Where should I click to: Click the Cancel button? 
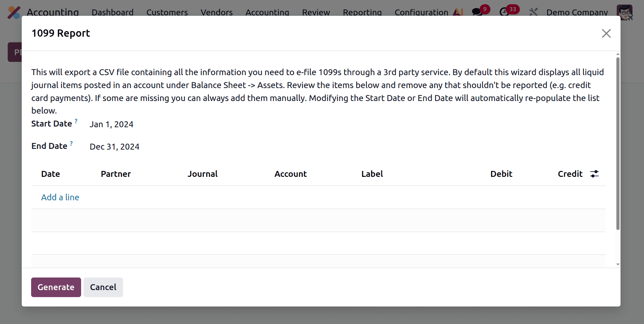(x=103, y=287)
